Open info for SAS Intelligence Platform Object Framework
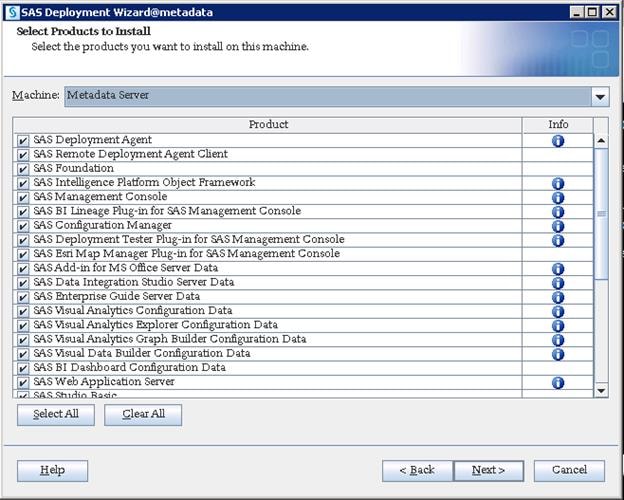624x500 pixels. point(558,184)
